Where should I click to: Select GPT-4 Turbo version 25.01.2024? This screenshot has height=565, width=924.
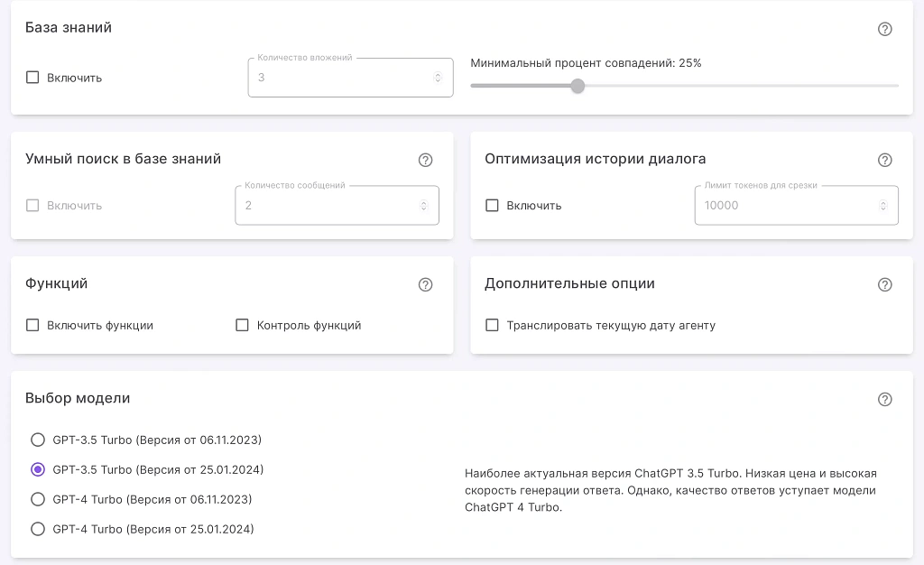click(x=38, y=529)
